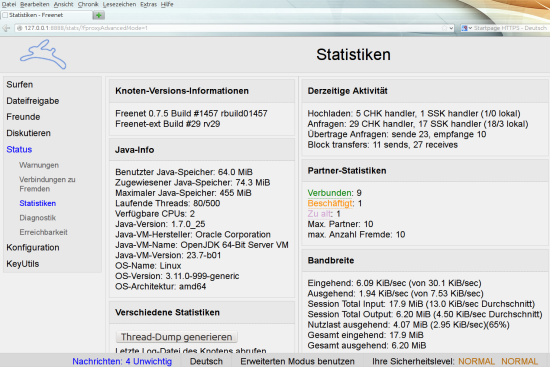Image resolution: width=550 pixels, height=367 pixels.
Task: Open Konfiguration in the sidebar
Action: point(33,248)
